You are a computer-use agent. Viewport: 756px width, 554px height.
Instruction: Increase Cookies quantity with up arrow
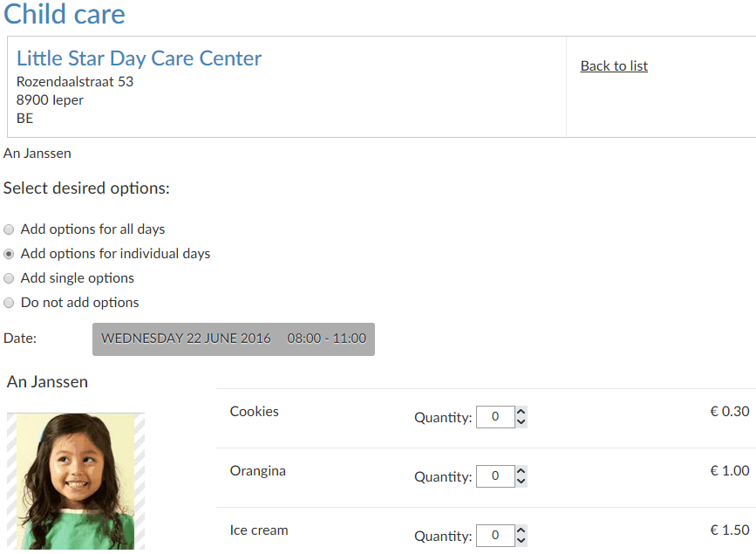point(521,412)
